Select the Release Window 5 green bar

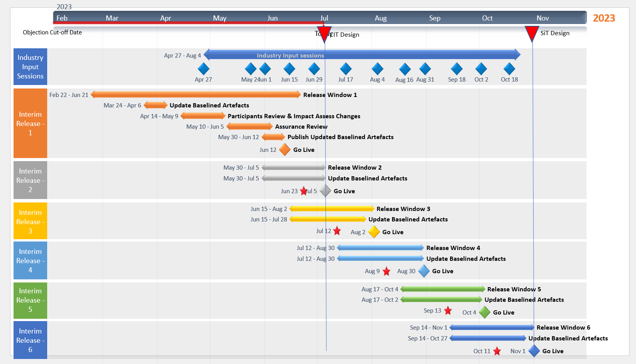[x=443, y=289]
